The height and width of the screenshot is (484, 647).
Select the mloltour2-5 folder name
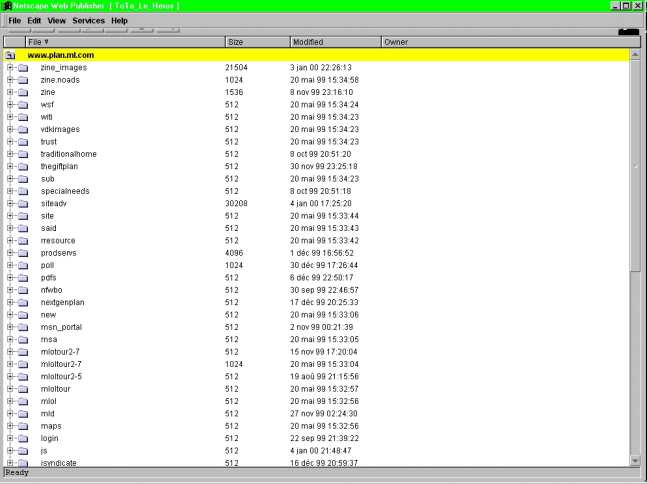tap(61, 377)
